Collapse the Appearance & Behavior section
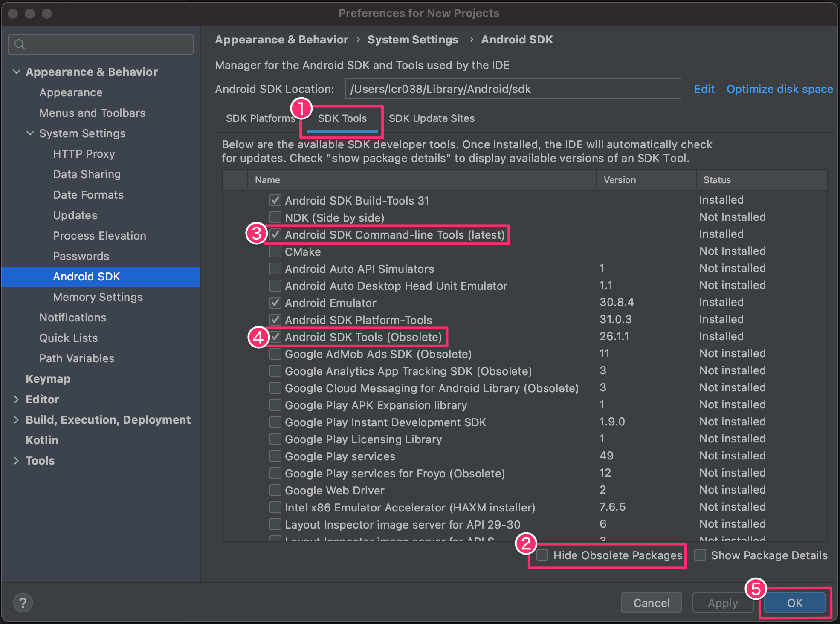Screen dimensions: 840x624 coord(17,72)
